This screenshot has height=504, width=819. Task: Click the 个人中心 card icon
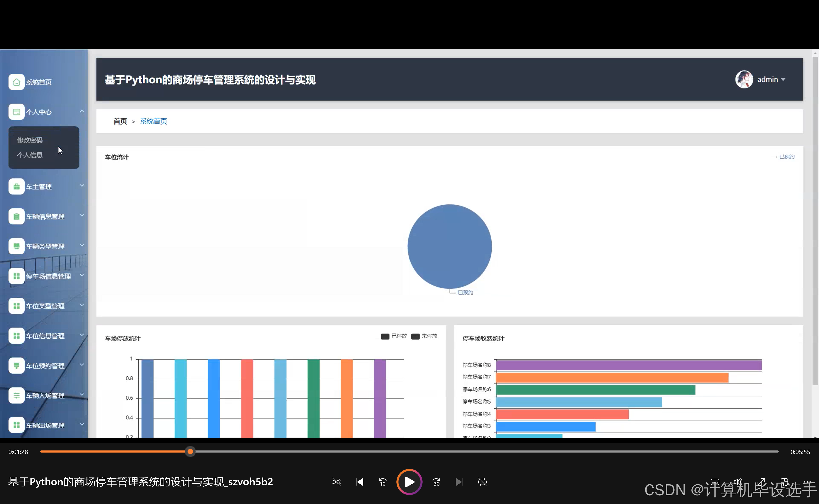click(16, 112)
